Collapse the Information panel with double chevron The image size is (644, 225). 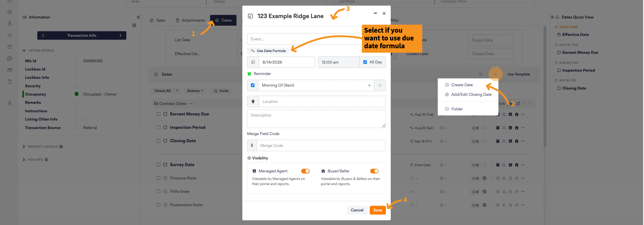coord(138,17)
